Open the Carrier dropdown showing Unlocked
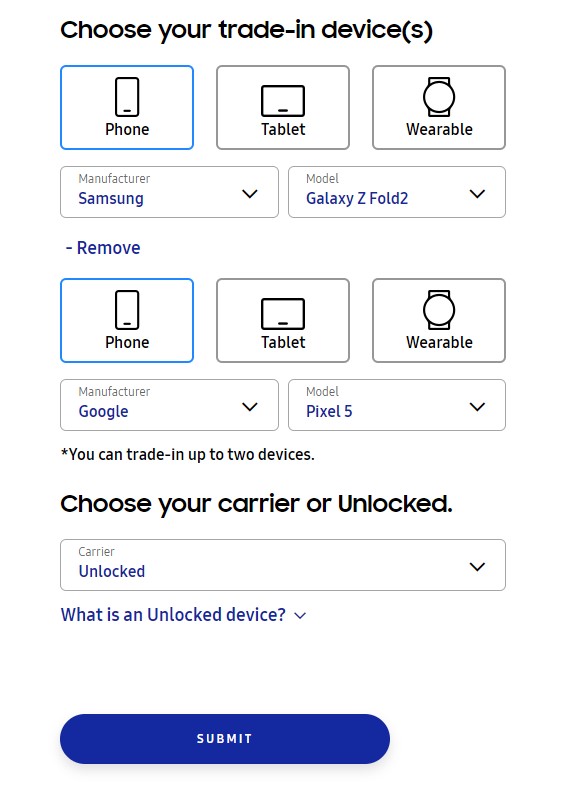 tap(283, 565)
